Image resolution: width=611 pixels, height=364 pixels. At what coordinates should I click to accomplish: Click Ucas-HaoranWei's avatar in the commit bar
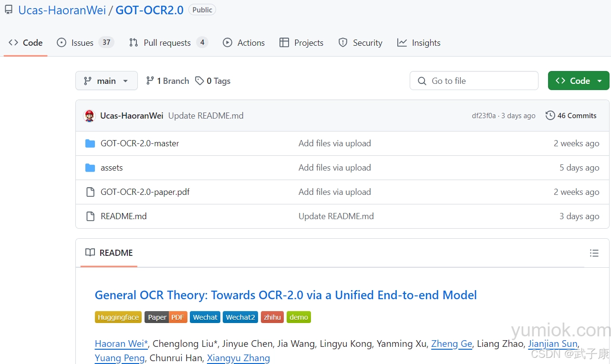click(89, 115)
